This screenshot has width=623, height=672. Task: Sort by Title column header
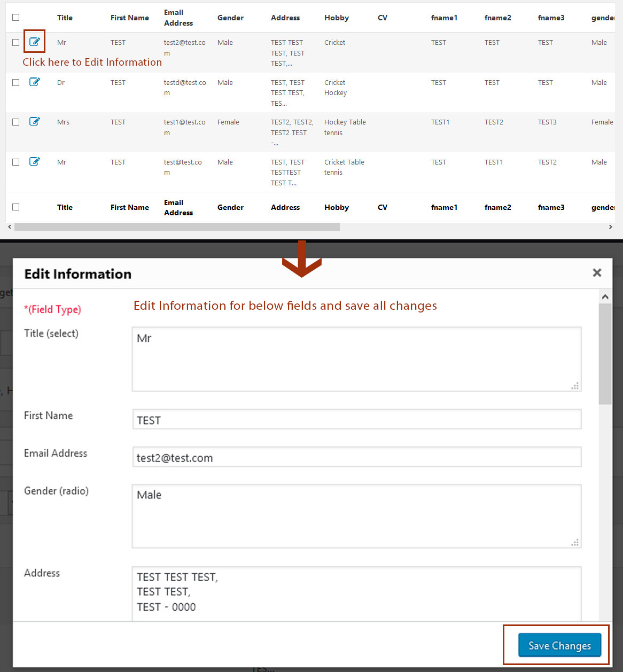click(x=65, y=18)
